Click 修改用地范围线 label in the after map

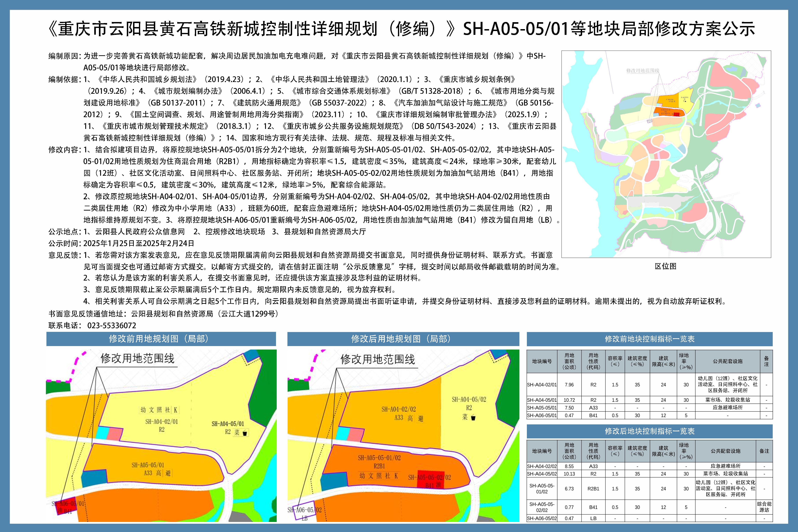[378, 359]
